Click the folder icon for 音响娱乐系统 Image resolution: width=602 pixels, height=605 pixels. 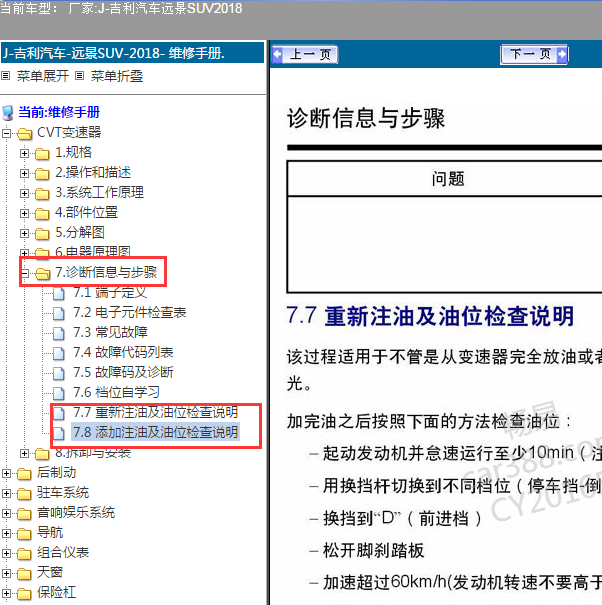[24, 514]
